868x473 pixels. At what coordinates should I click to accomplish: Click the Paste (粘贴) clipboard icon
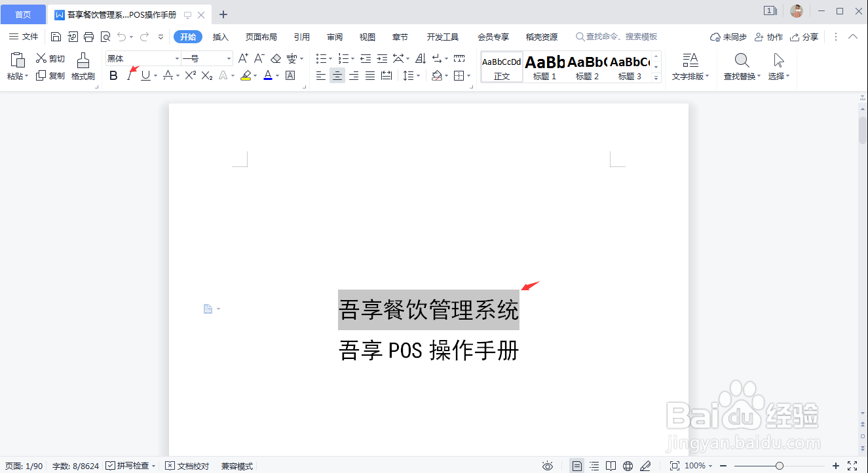[x=18, y=60]
